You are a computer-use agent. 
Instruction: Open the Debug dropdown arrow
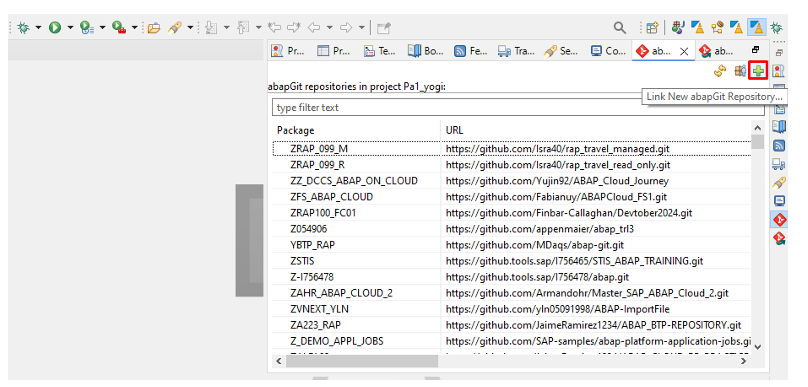point(38,28)
